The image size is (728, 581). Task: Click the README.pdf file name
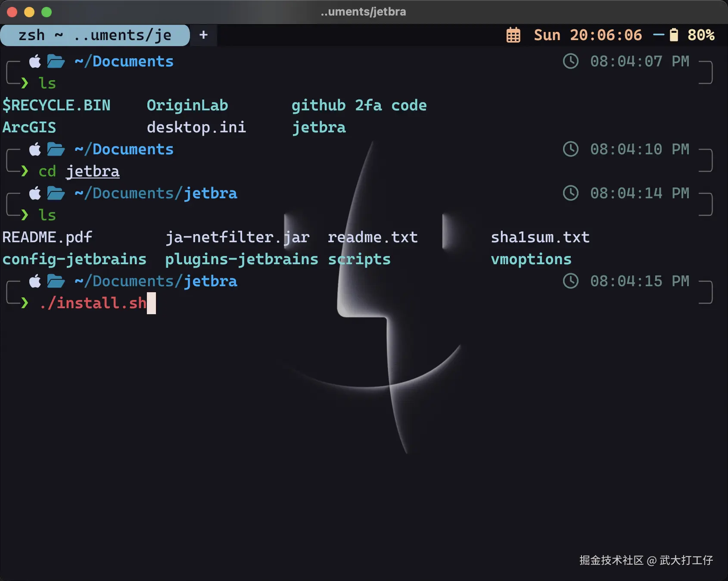(x=47, y=237)
